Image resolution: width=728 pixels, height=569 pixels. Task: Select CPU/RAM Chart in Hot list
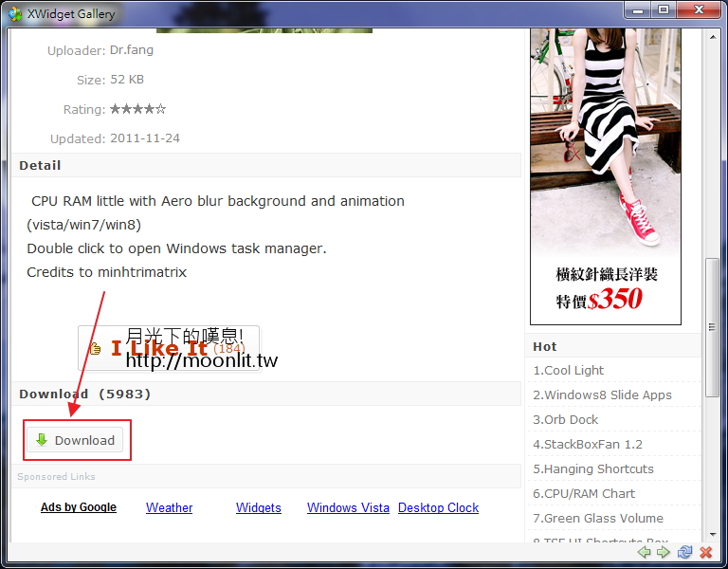pyautogui.click(x=584, y=494)
